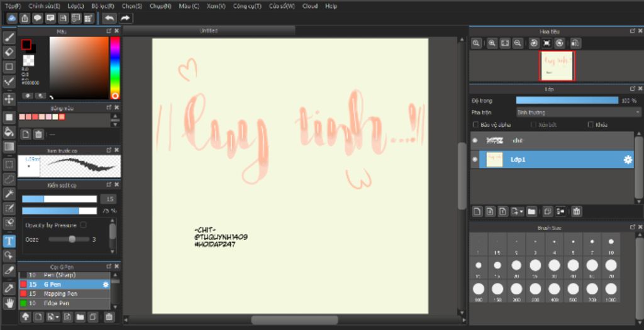The image size is (644, 330).
Task: Enable the Bảo vệ alpha checkbox
Action: point(475,124)
